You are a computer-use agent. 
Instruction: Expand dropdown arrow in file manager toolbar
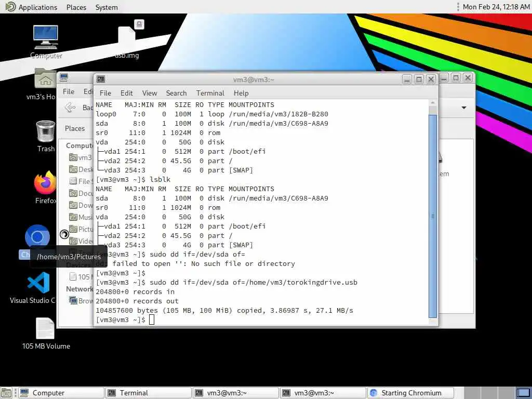tap(464, 108)
